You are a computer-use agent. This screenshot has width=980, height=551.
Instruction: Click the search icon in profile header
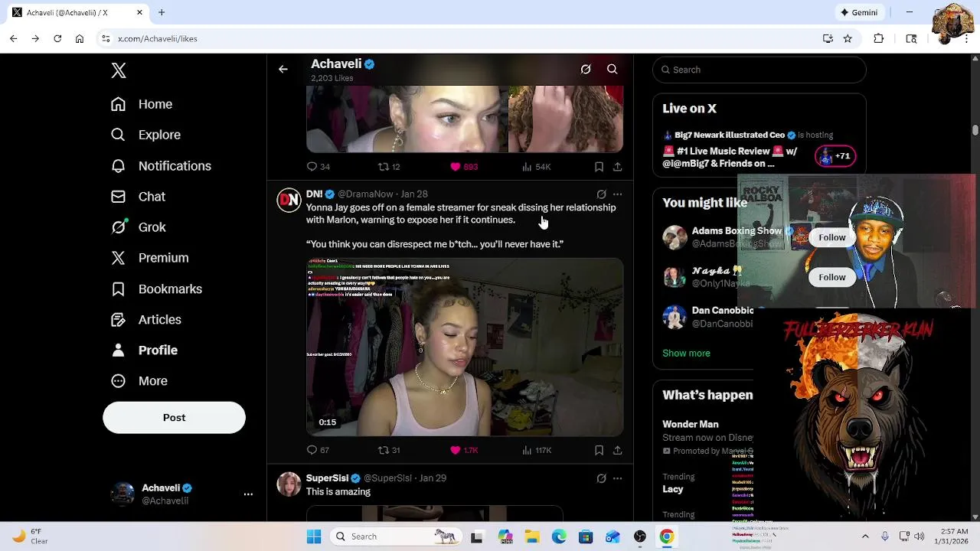[x=612, y=70]
